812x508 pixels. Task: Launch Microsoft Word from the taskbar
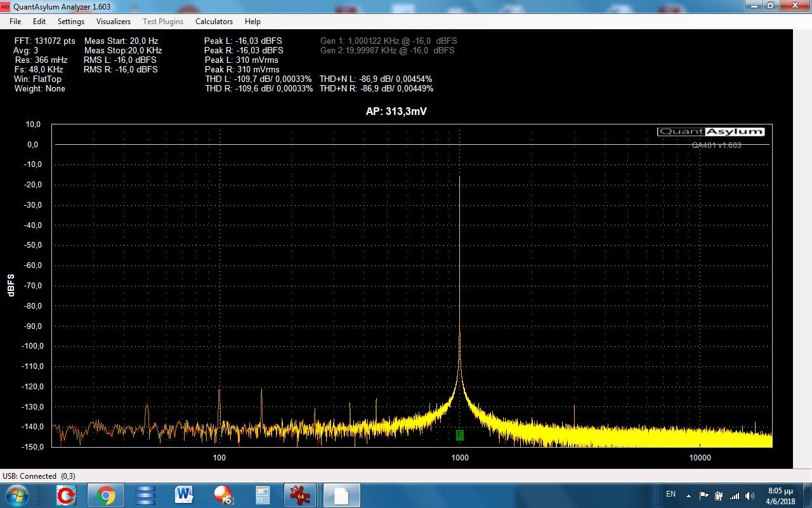[184, 495]
